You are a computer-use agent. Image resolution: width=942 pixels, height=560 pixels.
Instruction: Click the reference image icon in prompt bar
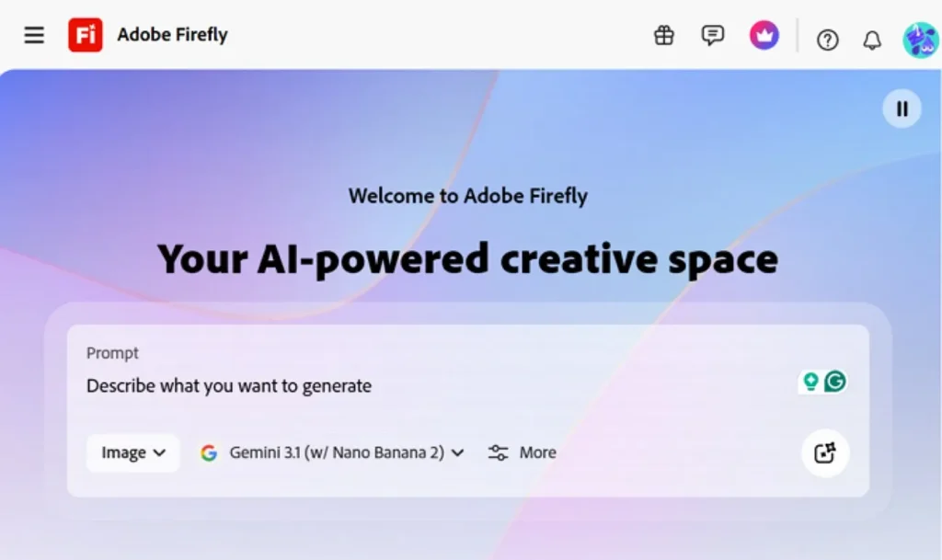click(824, 452)
